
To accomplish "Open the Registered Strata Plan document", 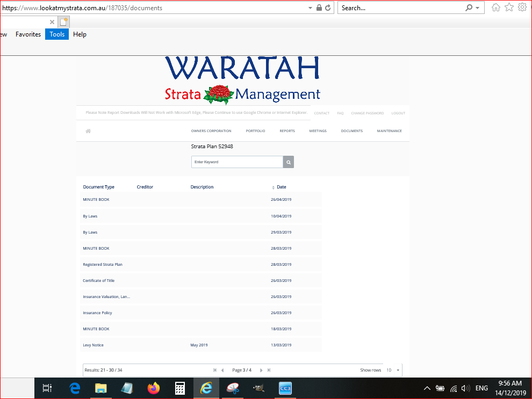I will pyautogui.click(x=103, y=265).
